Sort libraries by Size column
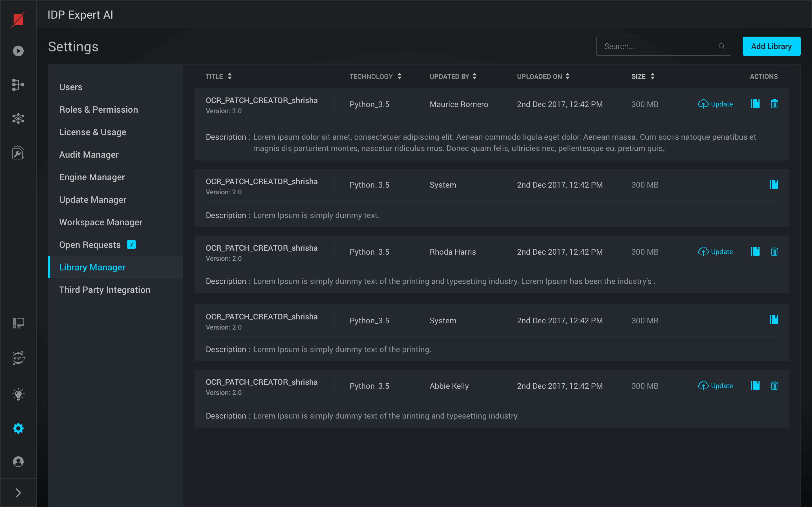 652,76
